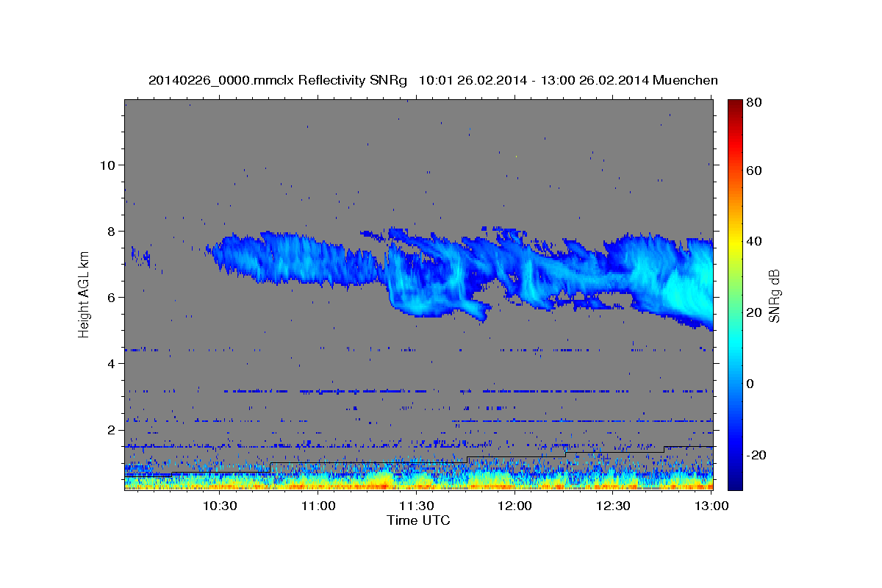Click the height tick label 8
Image resolution: width=882 pixels, height=588 pixels.
click(112, 231)
